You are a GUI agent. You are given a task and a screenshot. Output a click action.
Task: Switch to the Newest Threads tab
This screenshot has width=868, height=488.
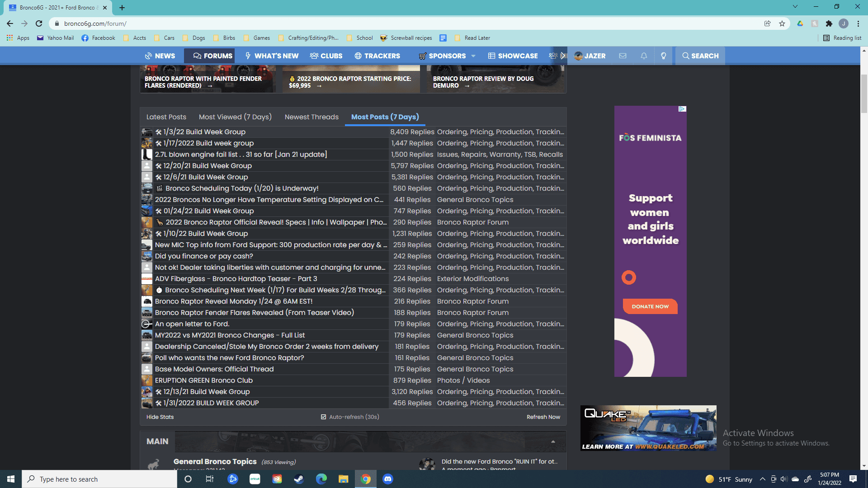pos(311,117)
